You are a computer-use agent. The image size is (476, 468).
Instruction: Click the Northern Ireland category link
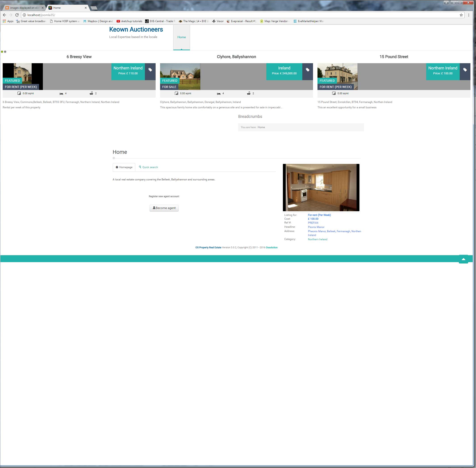coord(317,239)
